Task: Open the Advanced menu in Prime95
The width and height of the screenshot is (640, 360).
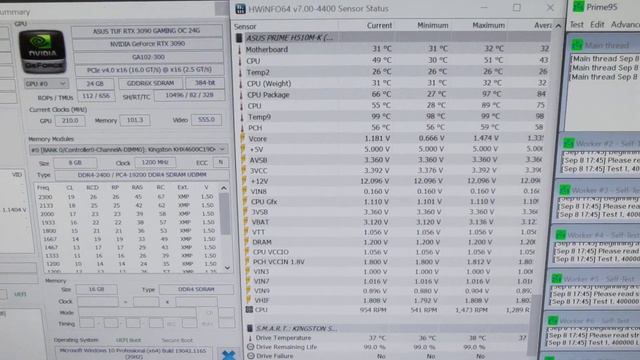Action: tap(625, 25)
